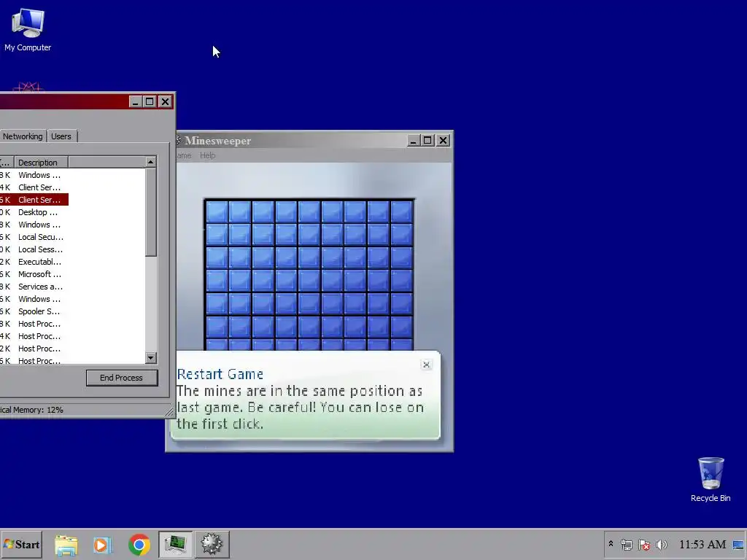This screenshot has width=747, height=560.
Task: Switch to Task Manager via taskbar icon
Action: tap(175, 544)
